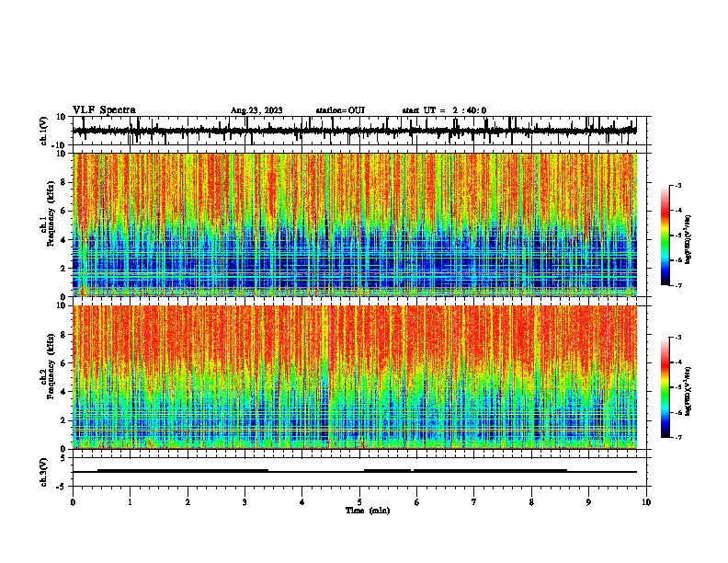
Task: Click the 'ch.1(V)' waveform axis label
Action: coord(44,131)
